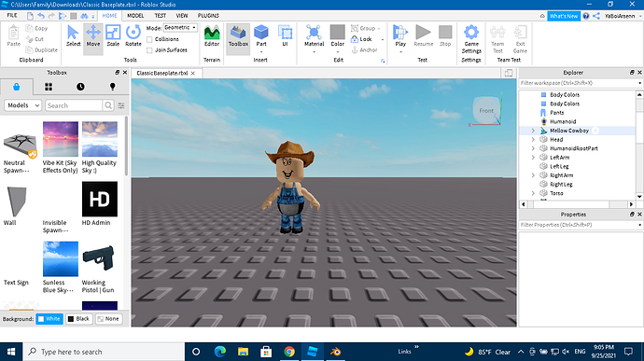Click the Lock tool
The width and height of the screenshot is (644, 361).
(x=362, y=39)
